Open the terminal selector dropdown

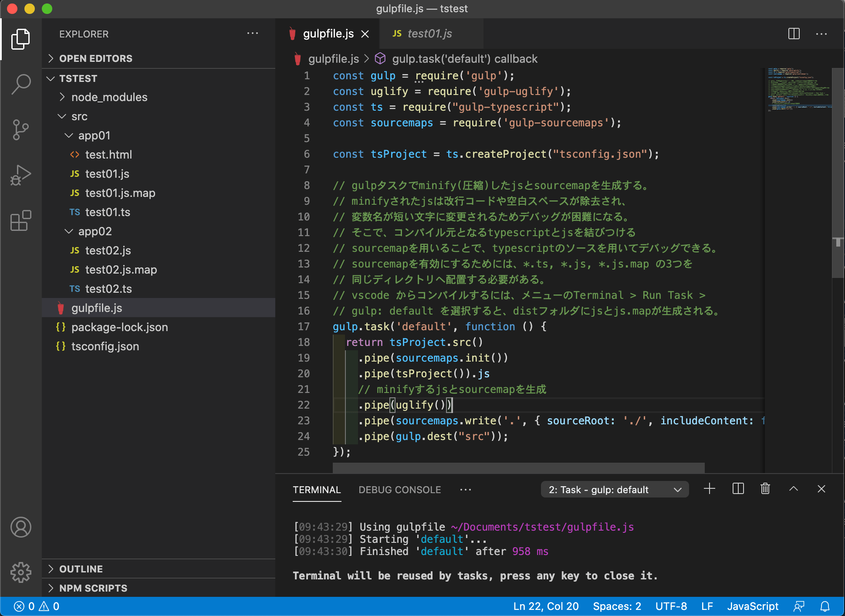614,490
